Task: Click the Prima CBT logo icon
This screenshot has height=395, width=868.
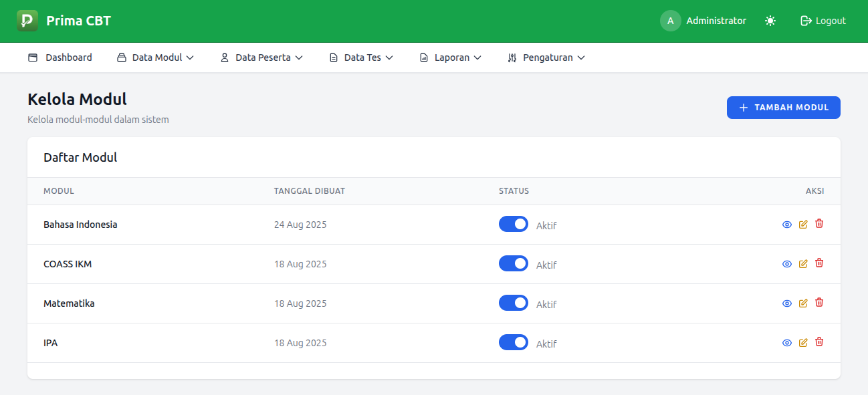Action: (27, 21)
